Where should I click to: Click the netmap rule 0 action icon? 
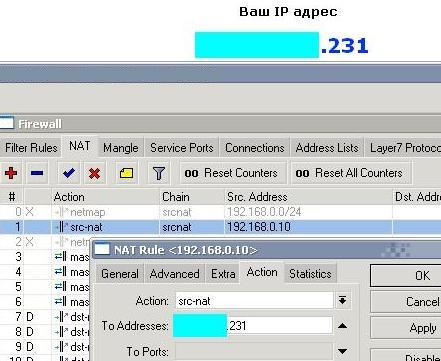click(62, 212)
